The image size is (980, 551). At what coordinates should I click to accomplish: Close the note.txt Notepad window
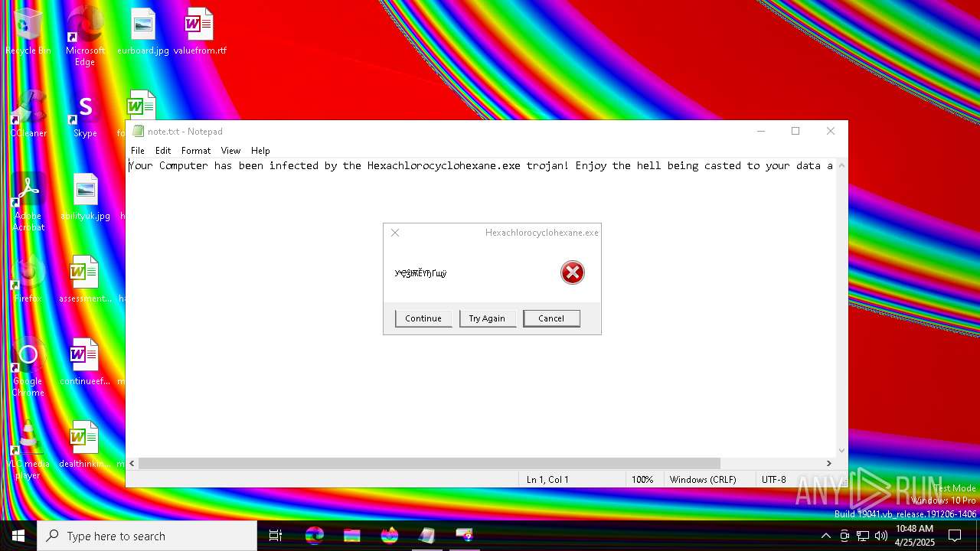click(831, 131)
